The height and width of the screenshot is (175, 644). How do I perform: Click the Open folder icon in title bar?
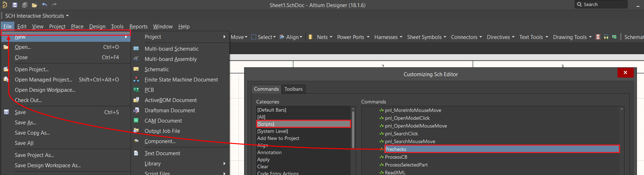click(34, 5)
